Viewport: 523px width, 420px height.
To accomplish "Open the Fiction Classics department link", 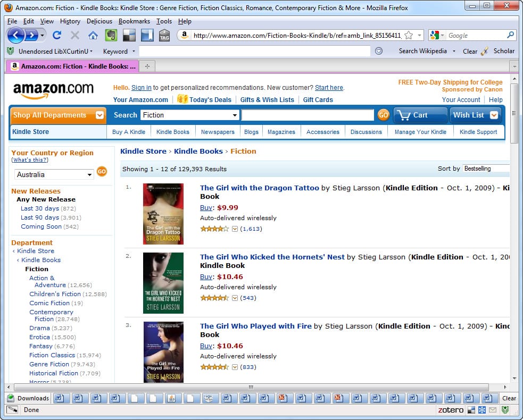I will coord(52,355).
